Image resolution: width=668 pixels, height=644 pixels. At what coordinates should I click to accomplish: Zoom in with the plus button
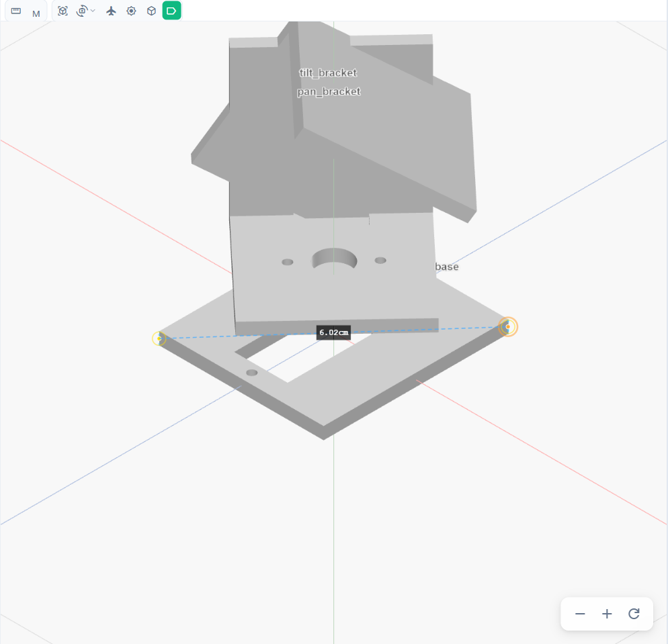pyautogui.click(x=607, y=614)
